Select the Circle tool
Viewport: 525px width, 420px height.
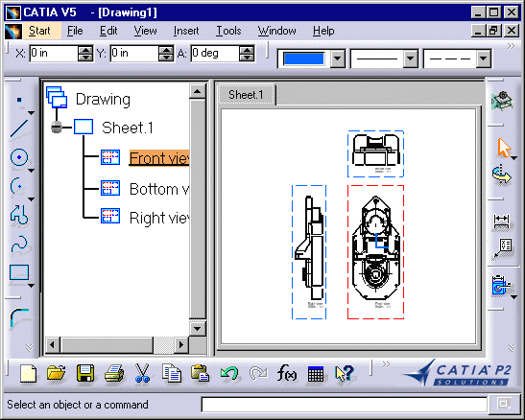tap(19, 157)
